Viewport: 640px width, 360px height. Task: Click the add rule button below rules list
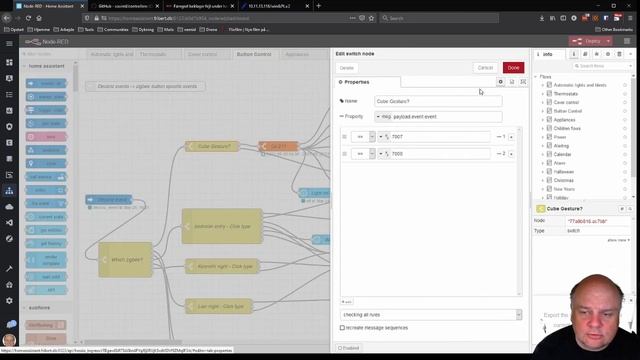[x=347, y=302]
